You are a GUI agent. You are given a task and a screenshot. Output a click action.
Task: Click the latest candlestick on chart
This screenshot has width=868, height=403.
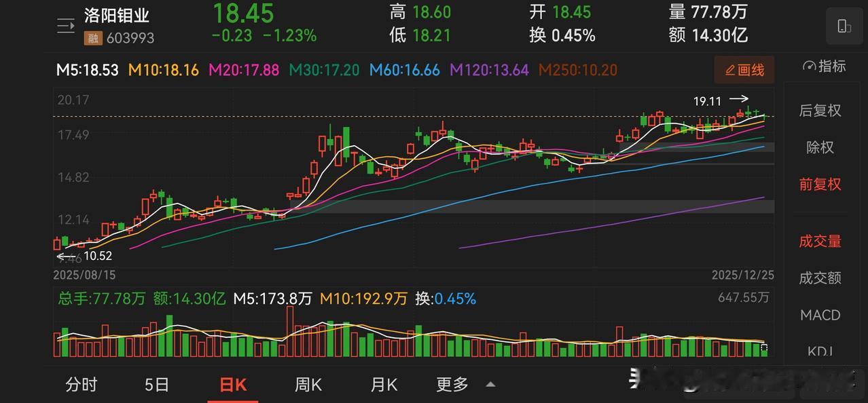[765, 118]
